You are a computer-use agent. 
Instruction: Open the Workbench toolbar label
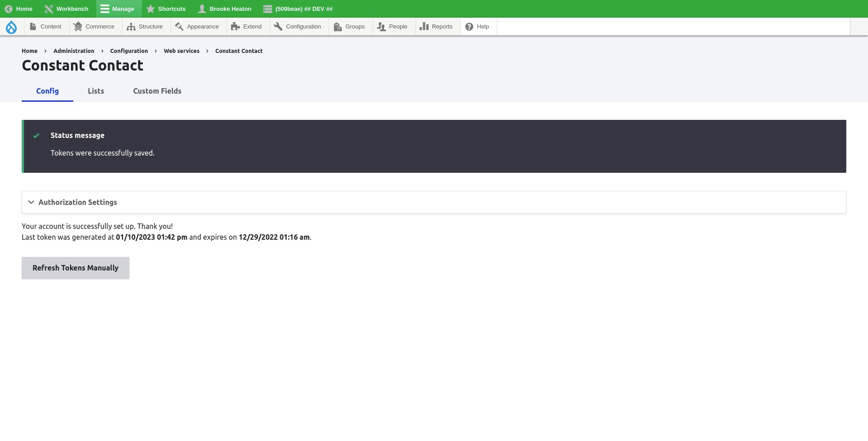point(72,9)
